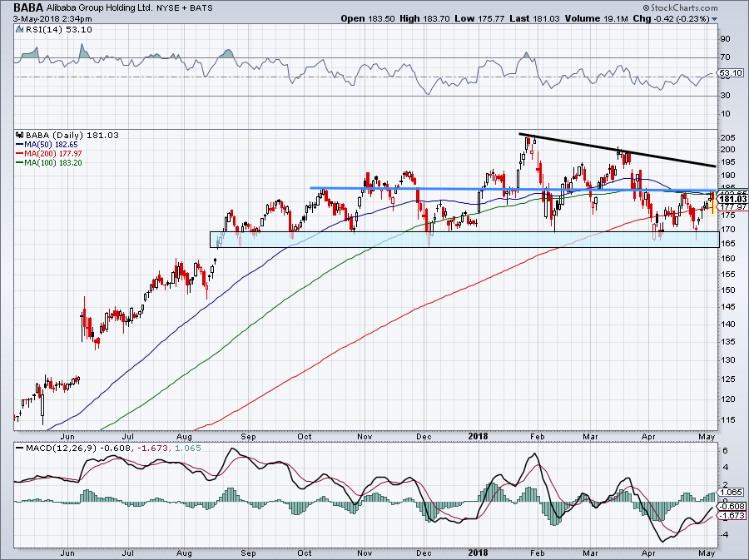Open the ©StockCharts.com attribution link

pyautogui.click(x=680, y=7)
